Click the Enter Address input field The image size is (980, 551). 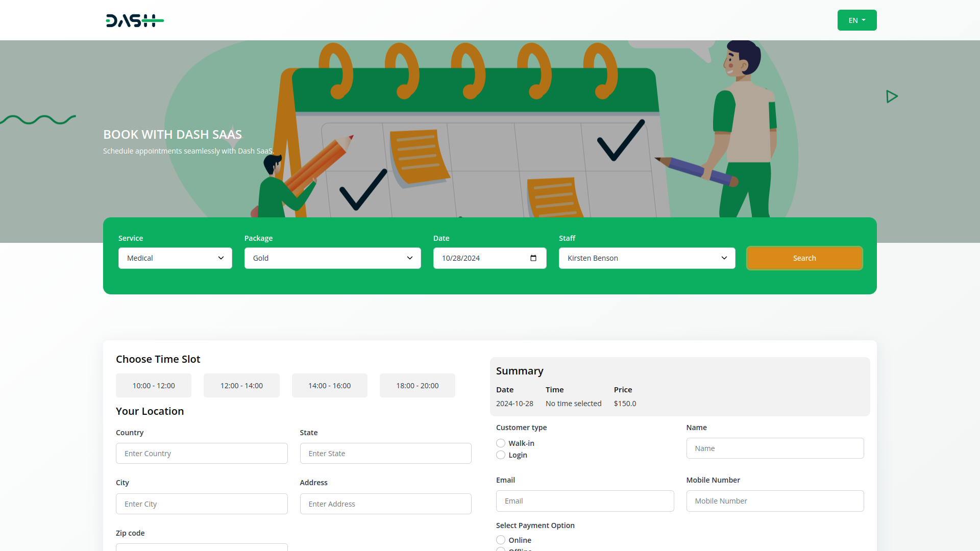tap(385, 504)
